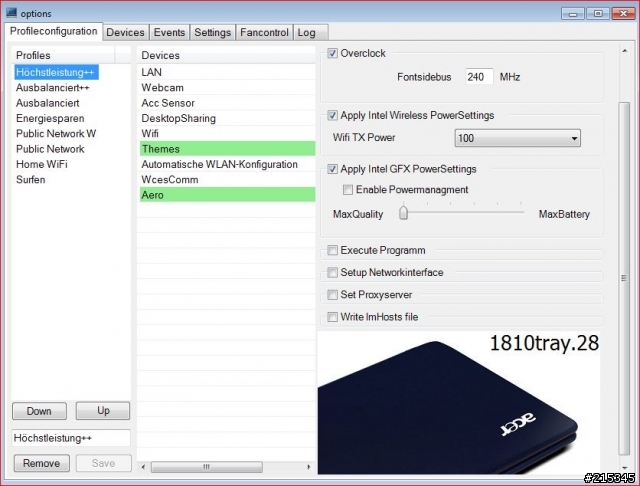Click the Up button
Screen dimensions: 640x486
[x=103, y=411]
